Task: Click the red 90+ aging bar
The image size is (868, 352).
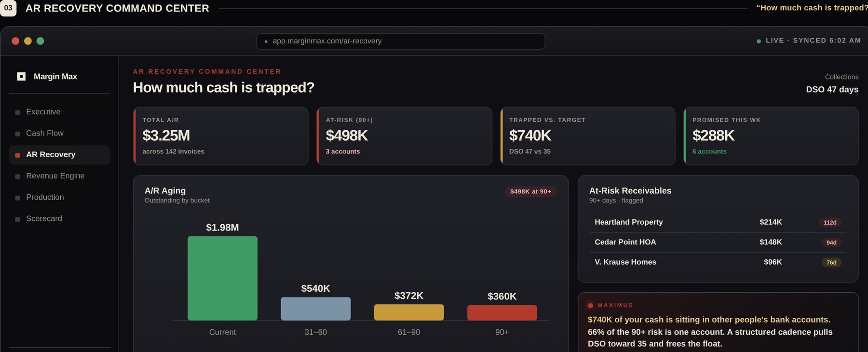Action: (x=502, y=312)
